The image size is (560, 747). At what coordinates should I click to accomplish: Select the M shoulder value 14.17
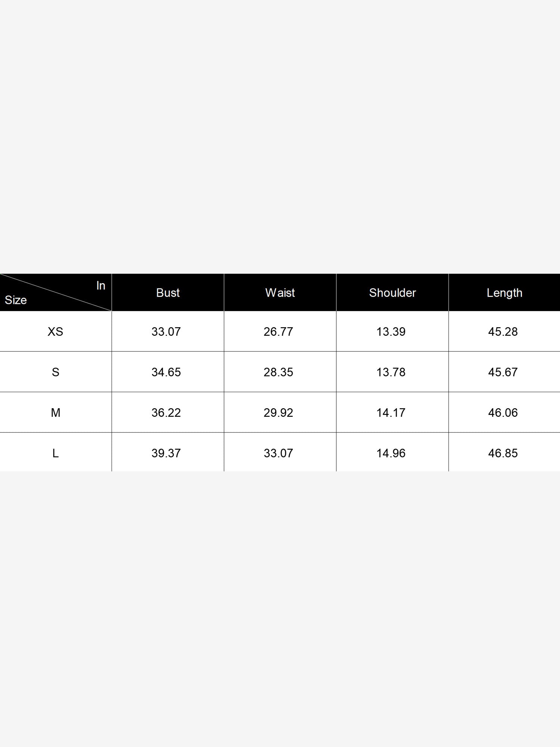click(x=391, y=413)
